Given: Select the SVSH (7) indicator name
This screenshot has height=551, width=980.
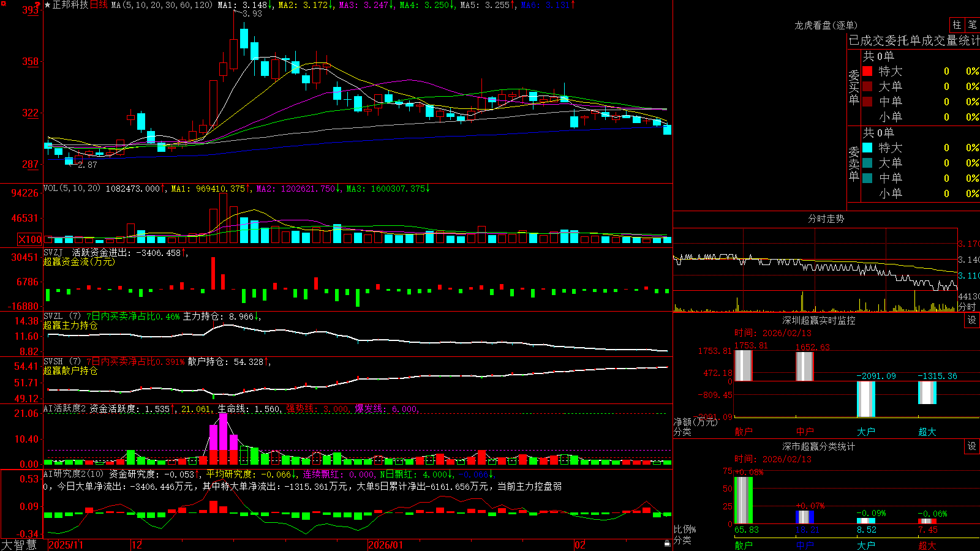Looking at the screenshot, I should (x=62, y=361).
